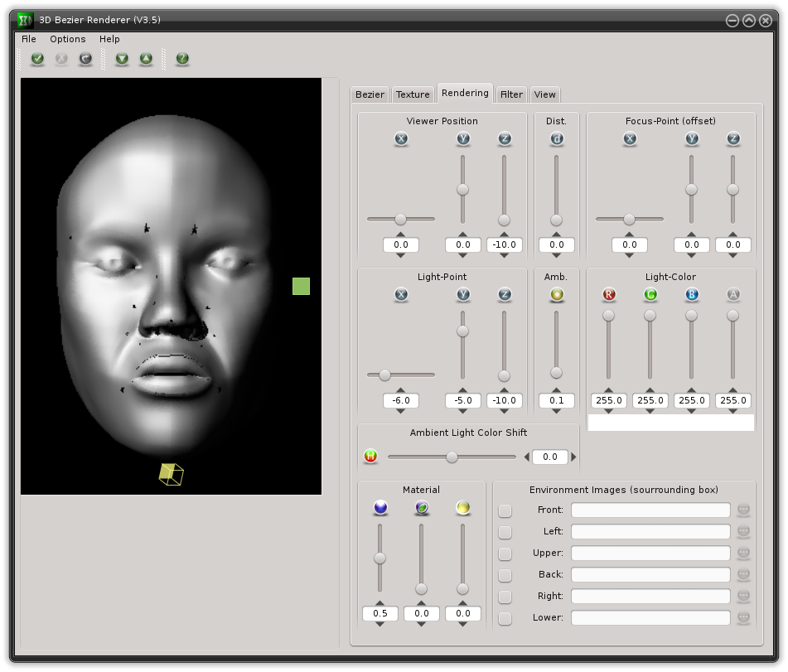Click the green up-arrow toolbar icon
The image size is (788, 672).
pyautogui.click(x=146, y=59)
